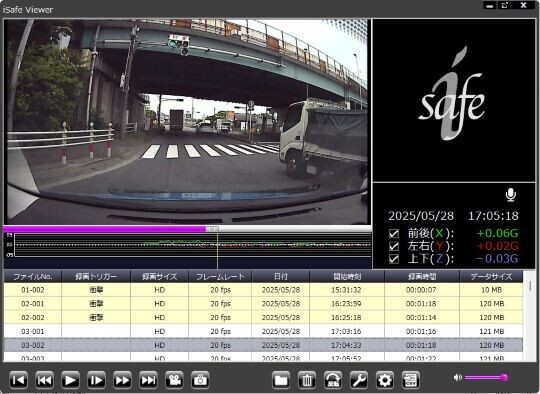Select file row 01-002
Image resolution: width=540 pixels, height=394 pixels.
click(263, 290)
